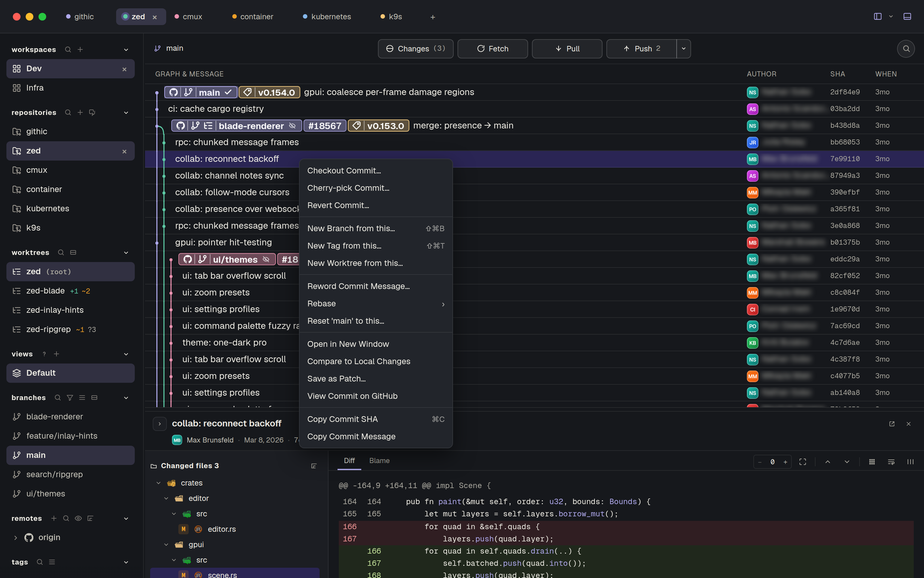Click the remotes tree-view icon
Viewport: 924px width, 578px height.
[90, 519]
